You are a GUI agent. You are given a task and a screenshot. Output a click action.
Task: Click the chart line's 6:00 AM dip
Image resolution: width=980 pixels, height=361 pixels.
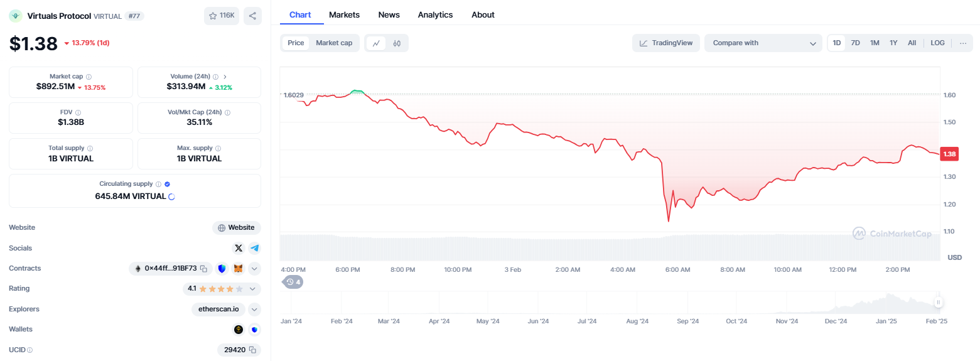tap(669, 221)
